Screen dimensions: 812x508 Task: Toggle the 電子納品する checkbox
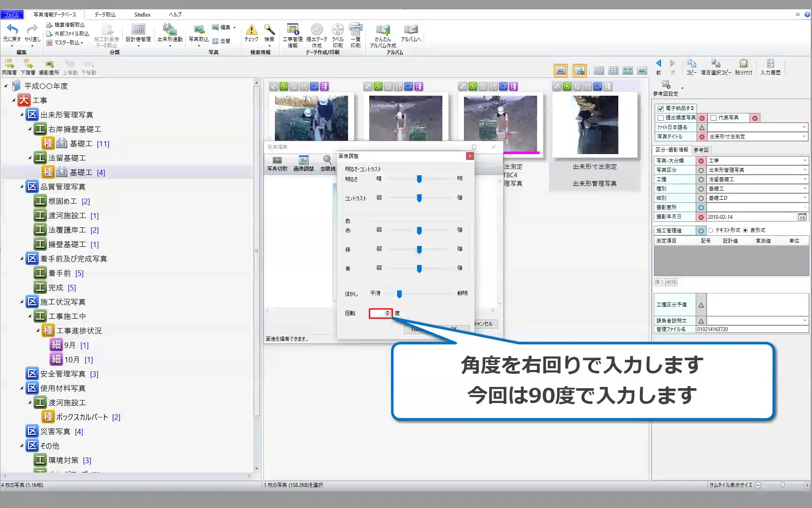pyautogui.click(x=661, y=108)
